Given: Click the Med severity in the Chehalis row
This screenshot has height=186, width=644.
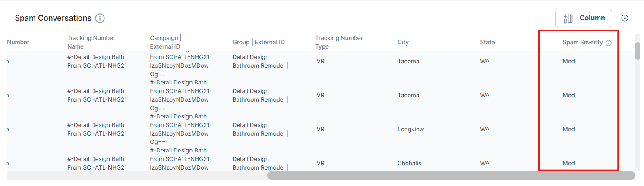Looking at the screenshot, I should click(568, 163).
